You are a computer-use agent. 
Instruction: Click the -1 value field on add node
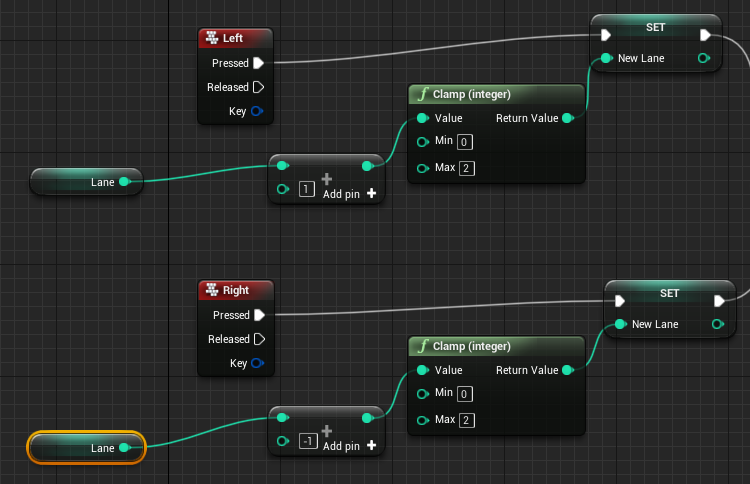[309, 442]
